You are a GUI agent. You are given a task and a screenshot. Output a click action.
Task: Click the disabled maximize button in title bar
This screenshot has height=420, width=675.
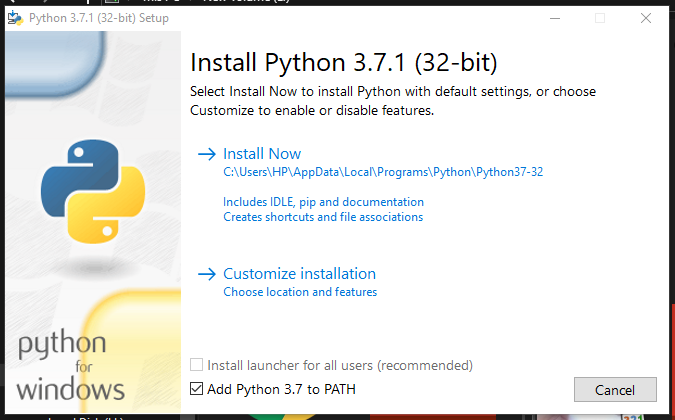(x=599, y=18)
